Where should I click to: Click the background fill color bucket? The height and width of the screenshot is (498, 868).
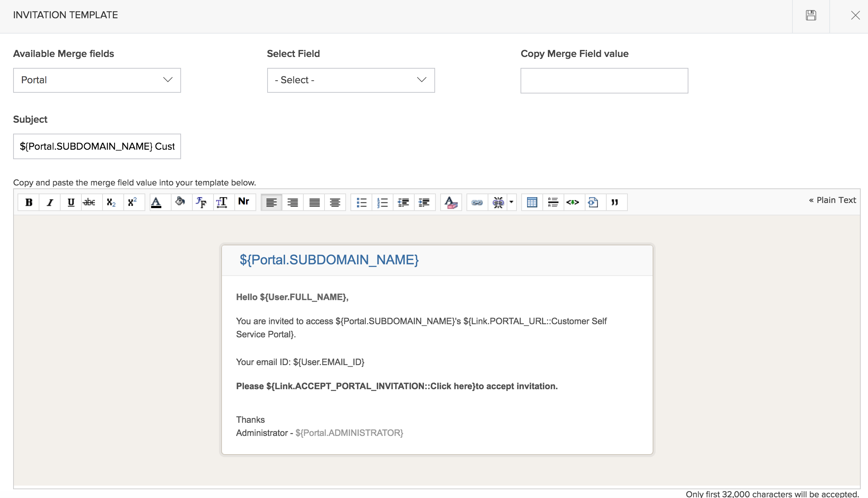180,202
